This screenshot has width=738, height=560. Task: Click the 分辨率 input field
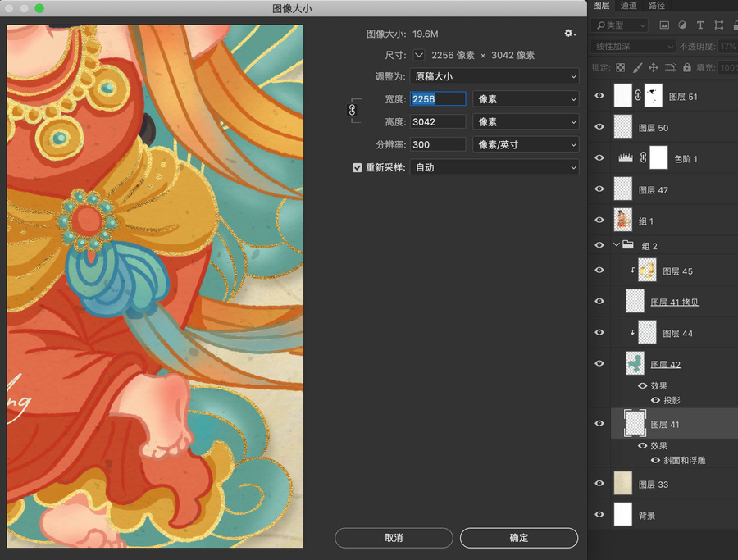[438, 144]
